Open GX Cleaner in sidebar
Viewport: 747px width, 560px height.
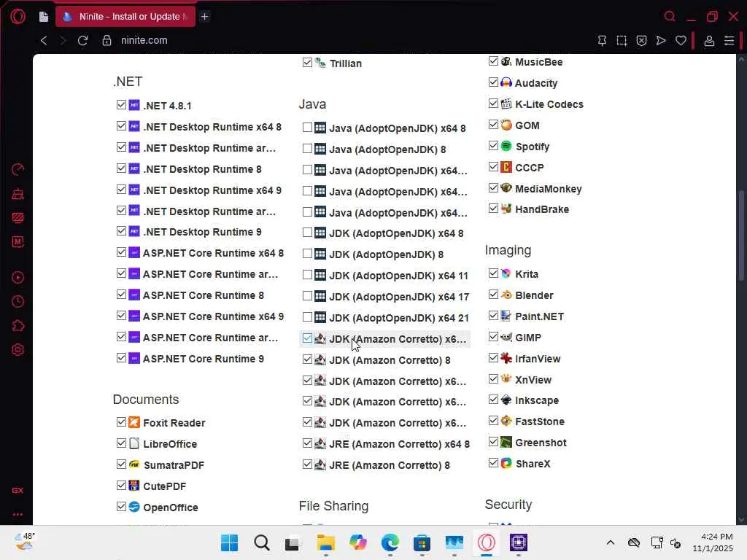[18, 194]
